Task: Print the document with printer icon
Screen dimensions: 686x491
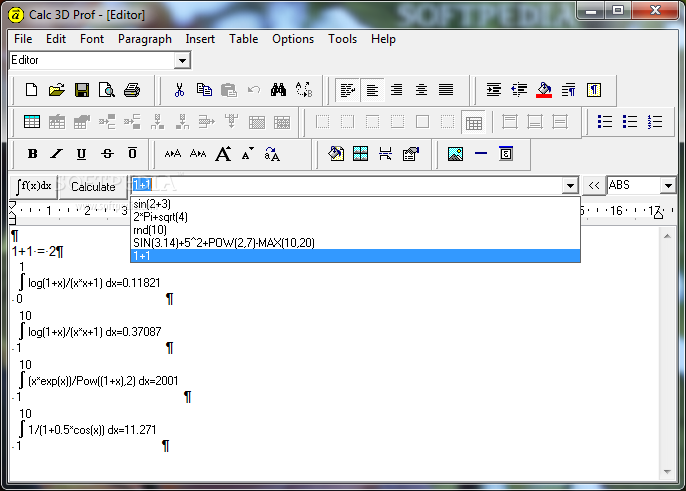Action: (x=132, y=90)
